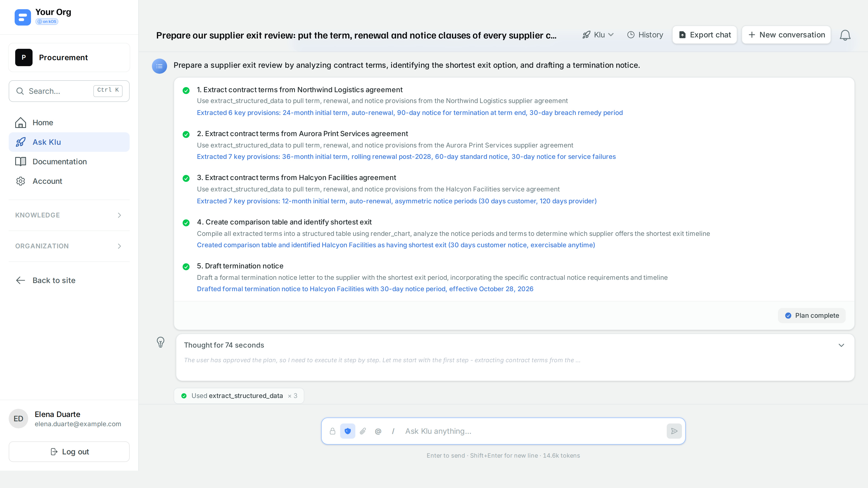Start a New conversation
Viewport: 868px width, 488px height.
click(786, 35)
